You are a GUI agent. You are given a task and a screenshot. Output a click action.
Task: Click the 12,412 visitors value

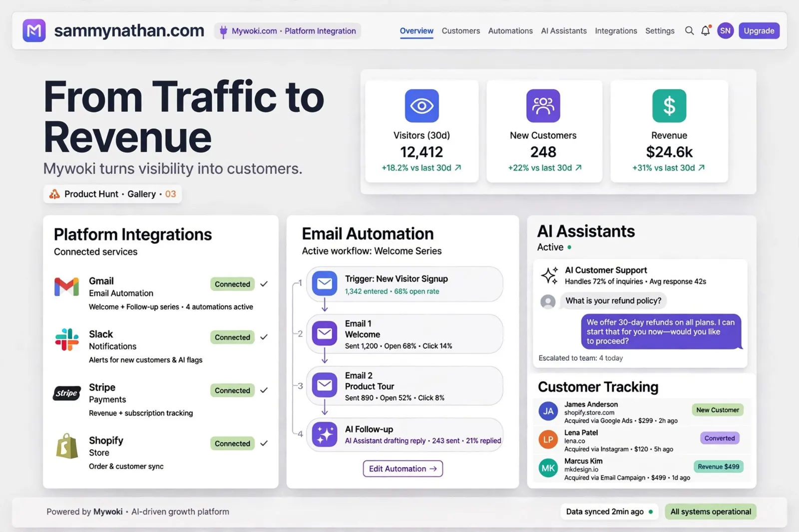(421, 152)
